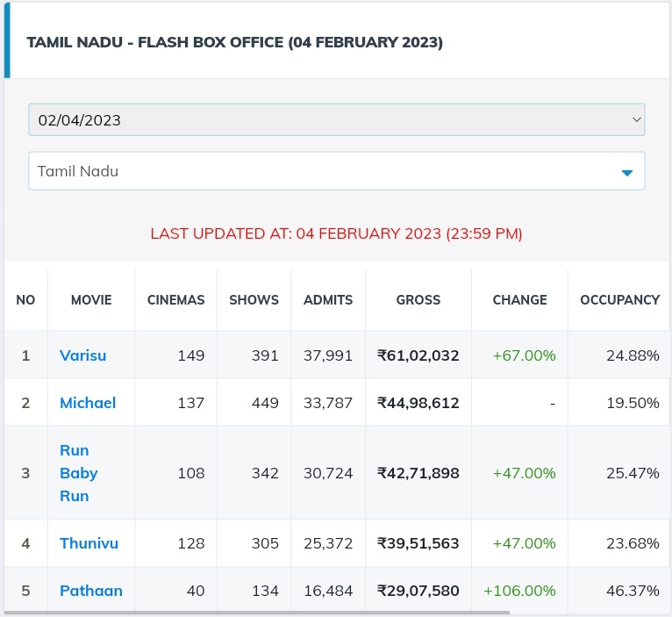Viewport: 672px width, 617px height.
Task: Click Michael occupancy 19.50%
Action: point(633,403)
